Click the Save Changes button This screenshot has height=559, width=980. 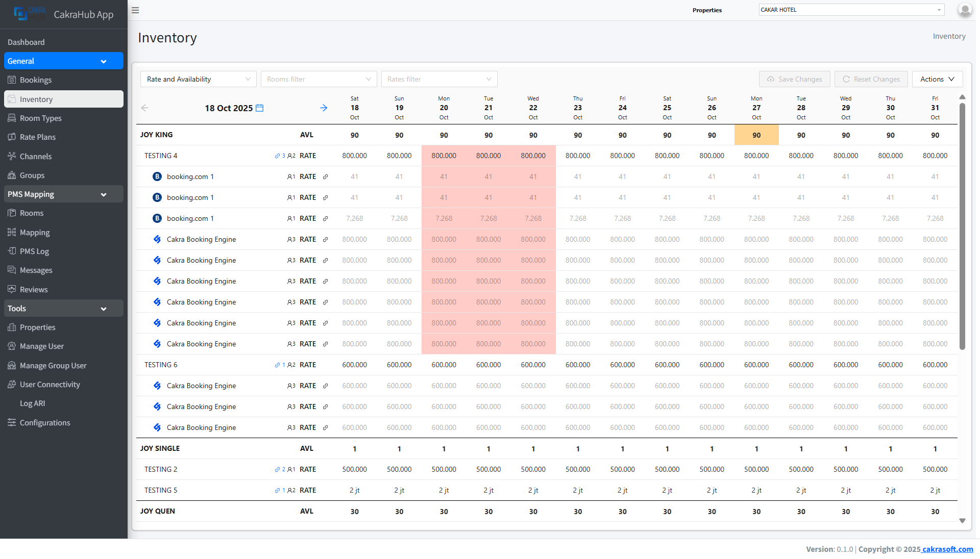tap(794, 79)
